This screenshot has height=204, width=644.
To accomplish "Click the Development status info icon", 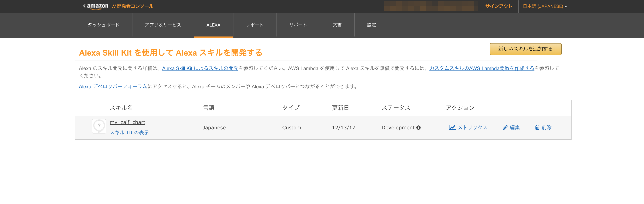I will [418, 128].
